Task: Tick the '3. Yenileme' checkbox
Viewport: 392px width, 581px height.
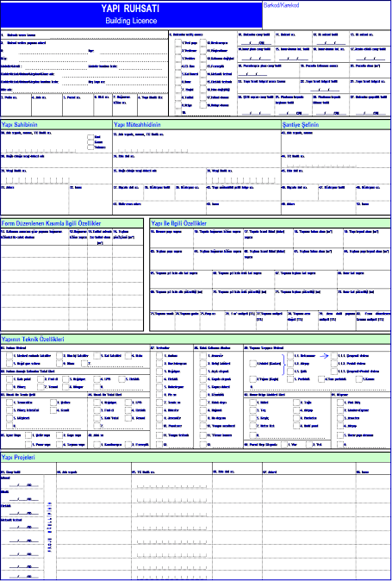Action: point(178,58)
